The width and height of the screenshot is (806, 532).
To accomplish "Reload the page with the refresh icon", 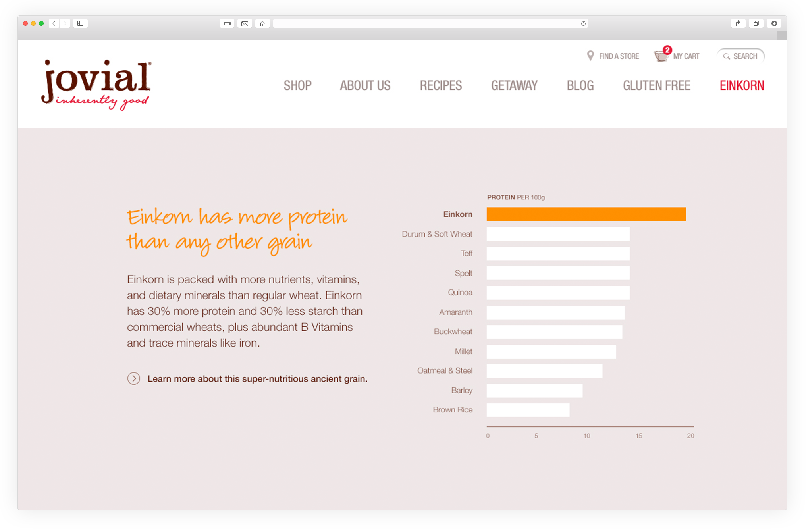I will (583, 23).
